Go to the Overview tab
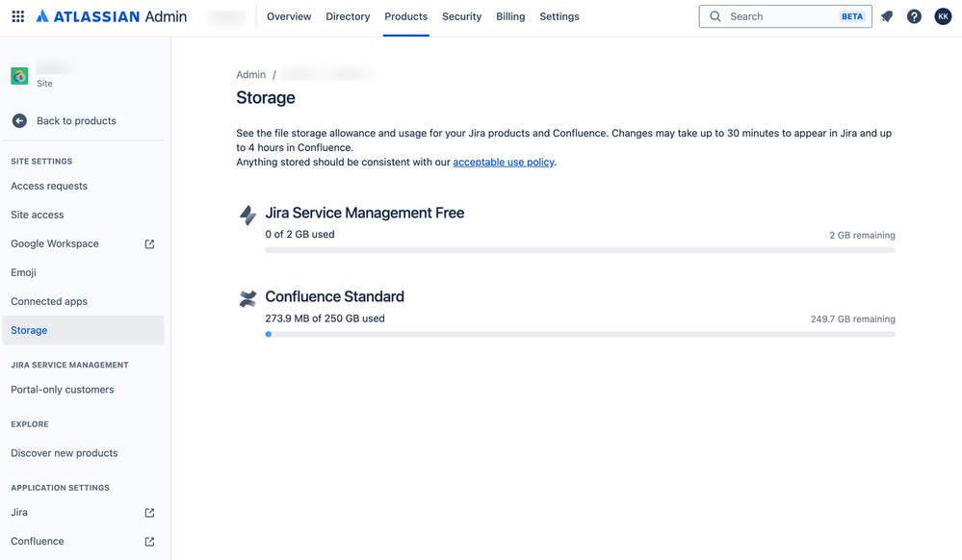962x560 pixels. click(289, 16)
